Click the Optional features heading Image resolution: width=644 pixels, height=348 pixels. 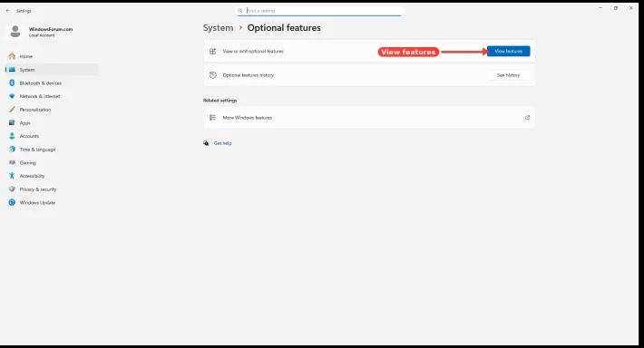tap(284, 28)
